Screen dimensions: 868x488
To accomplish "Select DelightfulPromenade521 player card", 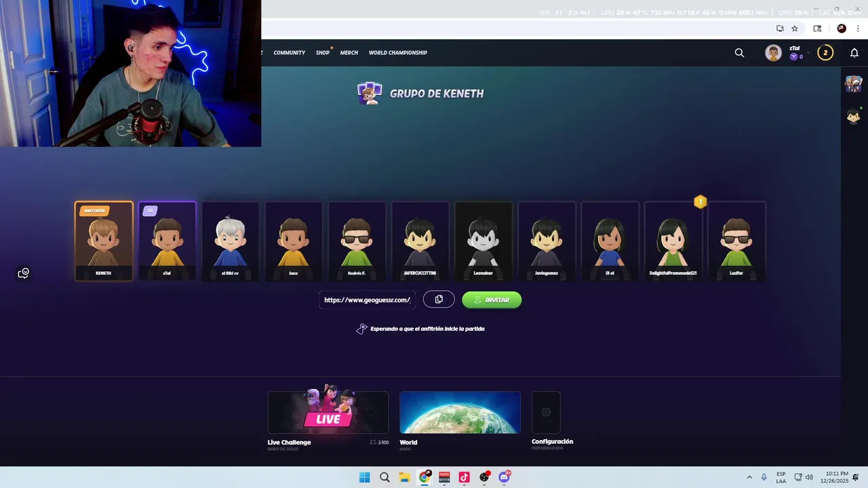I will [673, 241].
